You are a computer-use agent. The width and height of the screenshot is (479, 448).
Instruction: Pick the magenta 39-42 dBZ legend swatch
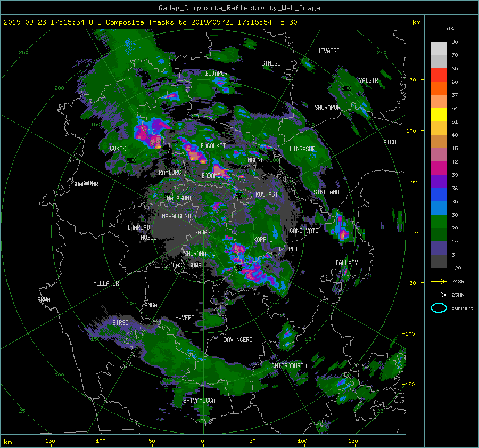pyautogui.click(x=439, y=168)
